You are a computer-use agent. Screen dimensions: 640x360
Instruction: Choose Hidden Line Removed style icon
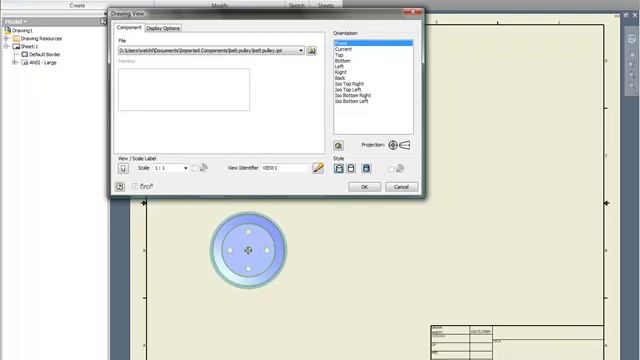(351, 168)
